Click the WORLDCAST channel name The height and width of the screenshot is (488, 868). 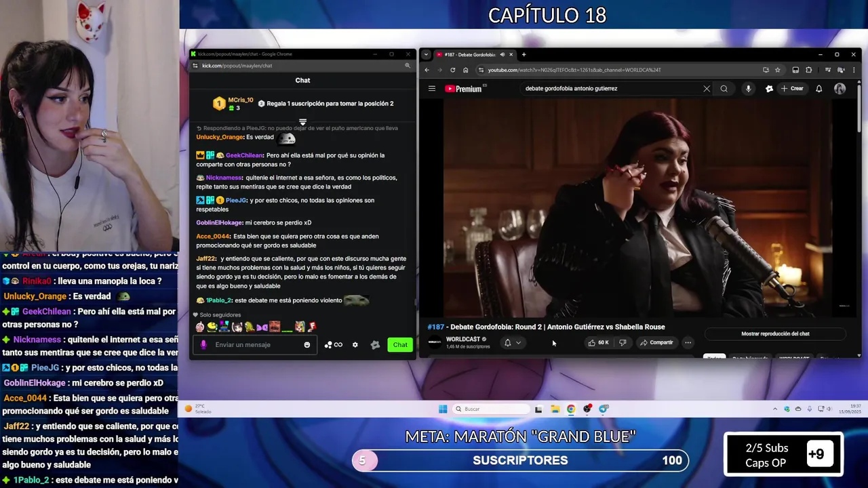click(x=463, y=339)
